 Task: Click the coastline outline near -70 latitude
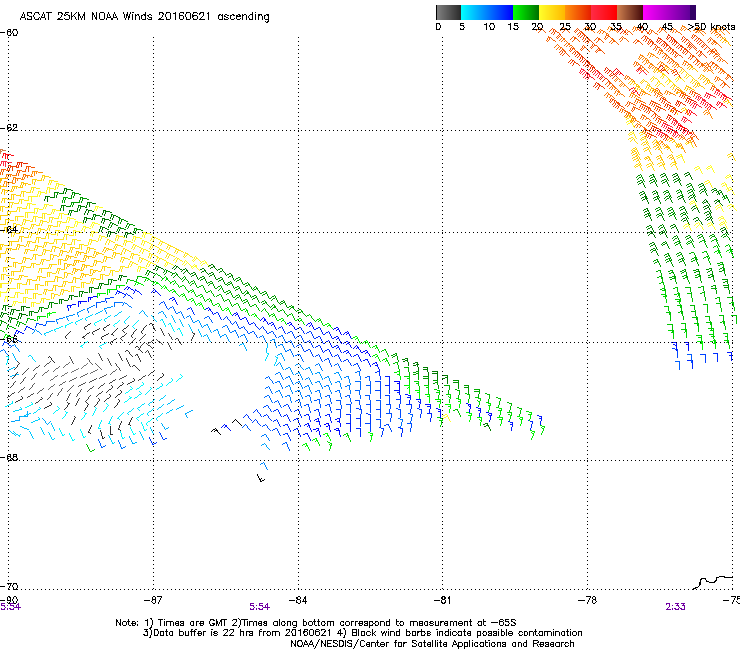[713, 582]
